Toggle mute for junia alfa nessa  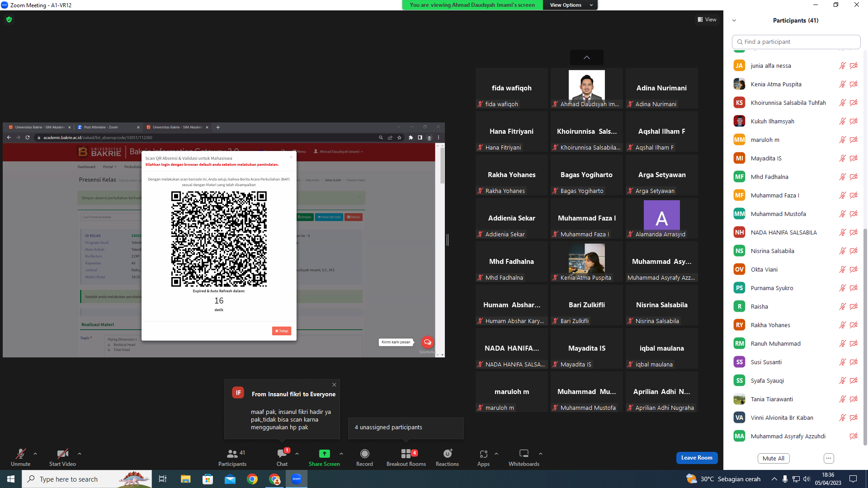[x=842, y=66]
